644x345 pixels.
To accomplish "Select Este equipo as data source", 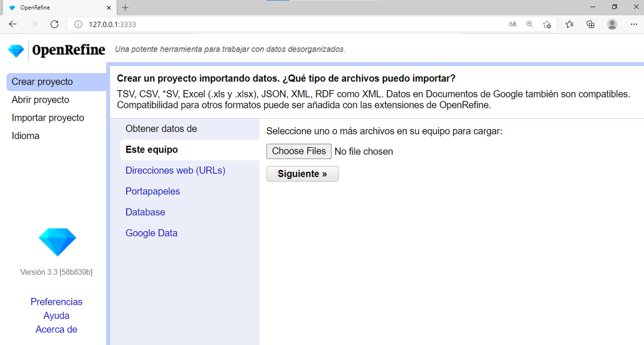I will [x=190, y=150].
